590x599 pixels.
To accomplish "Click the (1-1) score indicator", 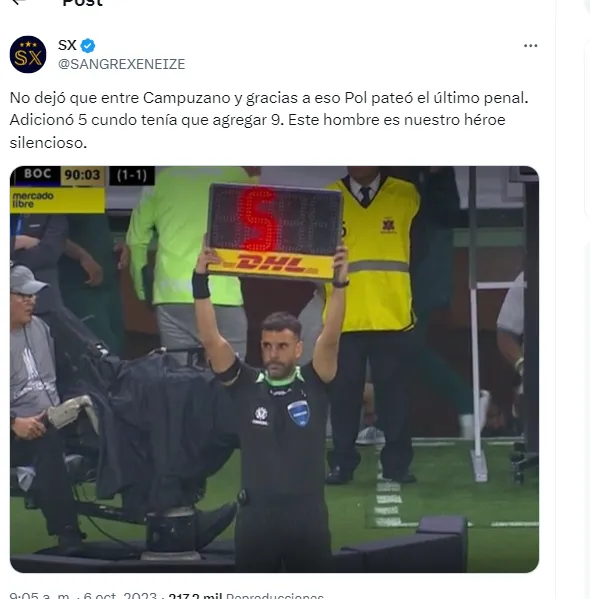I will point(132,175).
